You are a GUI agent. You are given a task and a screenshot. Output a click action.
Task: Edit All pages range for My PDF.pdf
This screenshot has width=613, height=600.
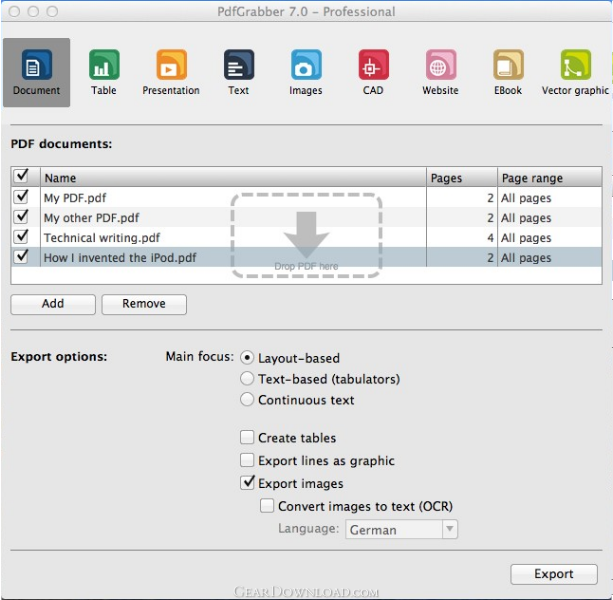pos(526,198)
